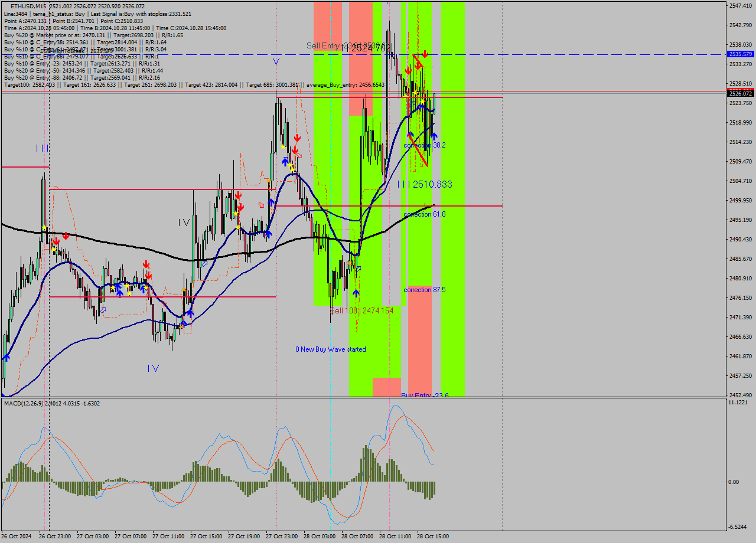Click the MACD scale value 0.00
756x543 pixels.
[x=734, y=482]
